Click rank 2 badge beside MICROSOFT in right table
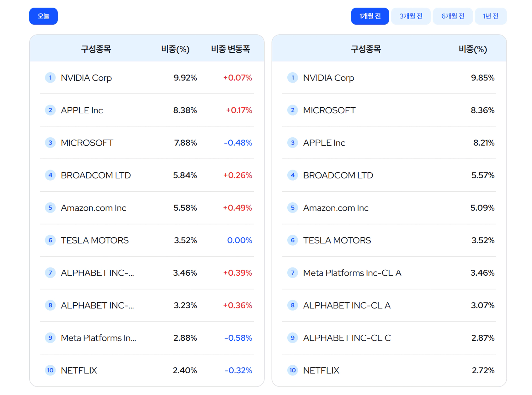The image size is (532, 395). tap(292, 110)
